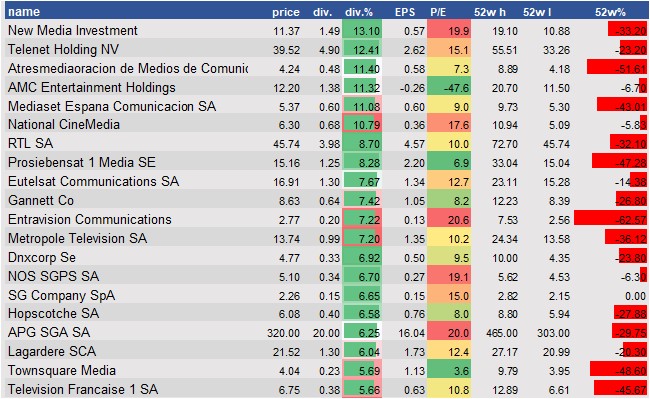Click the price column header
The width and height of the screenshot is (650, 399).
click(286, 12)
